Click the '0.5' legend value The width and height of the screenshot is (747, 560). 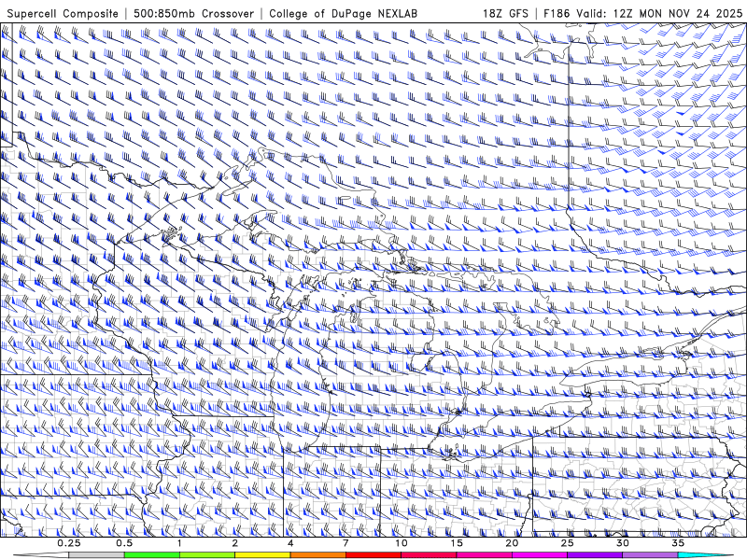coord(124,543)
